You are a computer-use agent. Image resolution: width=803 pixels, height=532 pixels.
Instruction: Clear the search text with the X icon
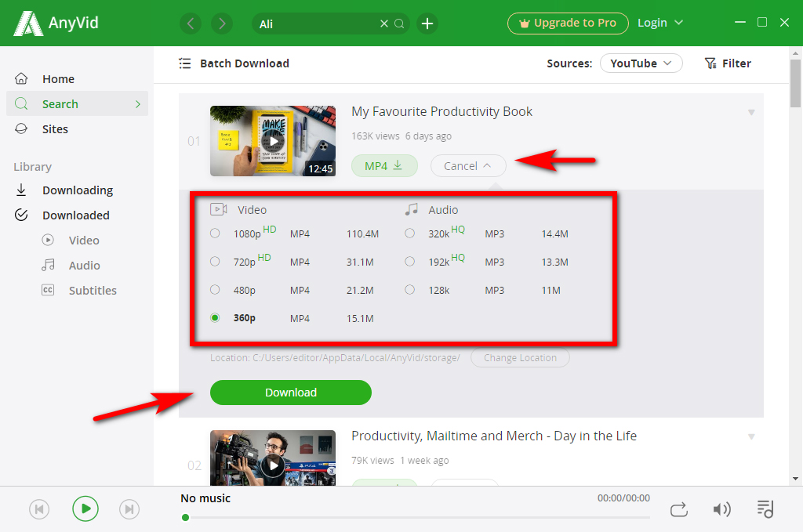[383, 24]
